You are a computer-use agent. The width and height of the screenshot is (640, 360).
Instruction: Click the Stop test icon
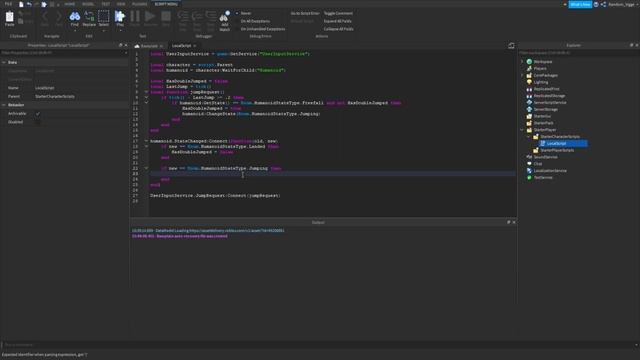[x=166, y=16]
